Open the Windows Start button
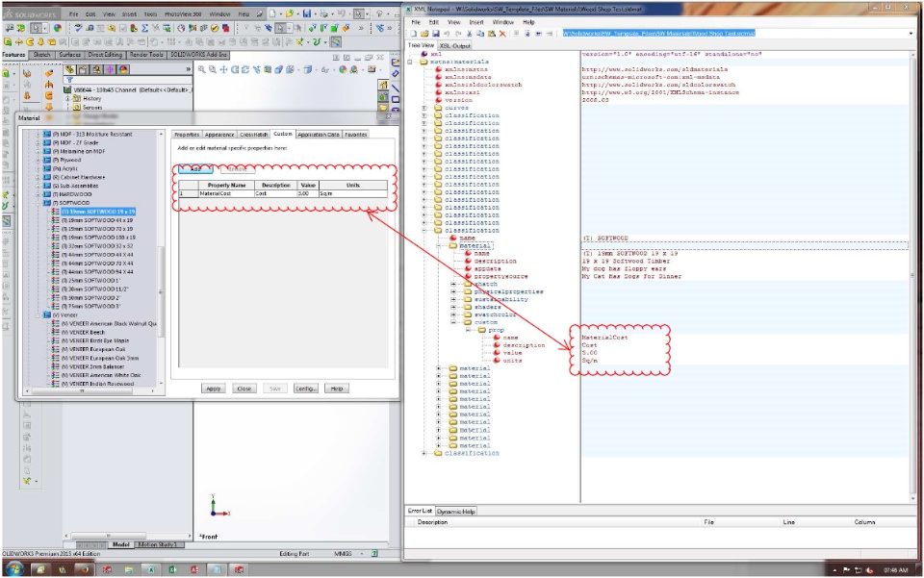The width and height of the screenshot is (924, 578). (x=14, y=569)
